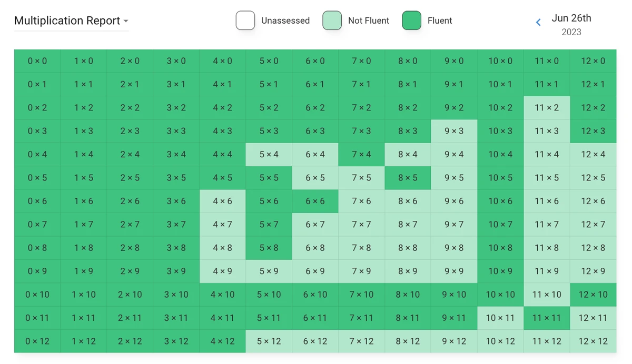Click the 8 × 5 cell

(408, 178)
